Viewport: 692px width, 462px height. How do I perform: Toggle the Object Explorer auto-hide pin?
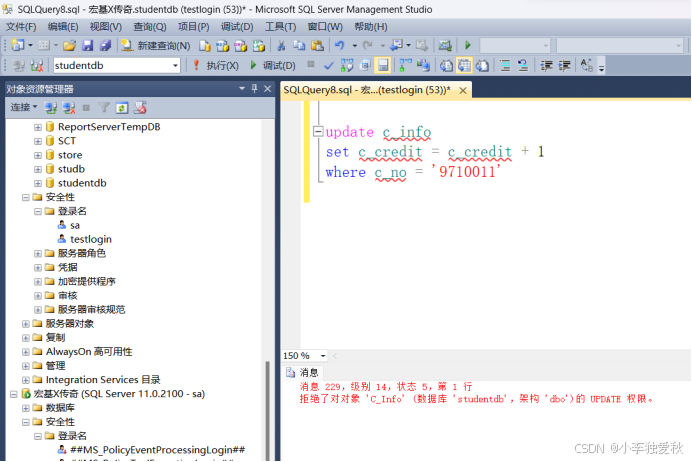coord(254,89)
